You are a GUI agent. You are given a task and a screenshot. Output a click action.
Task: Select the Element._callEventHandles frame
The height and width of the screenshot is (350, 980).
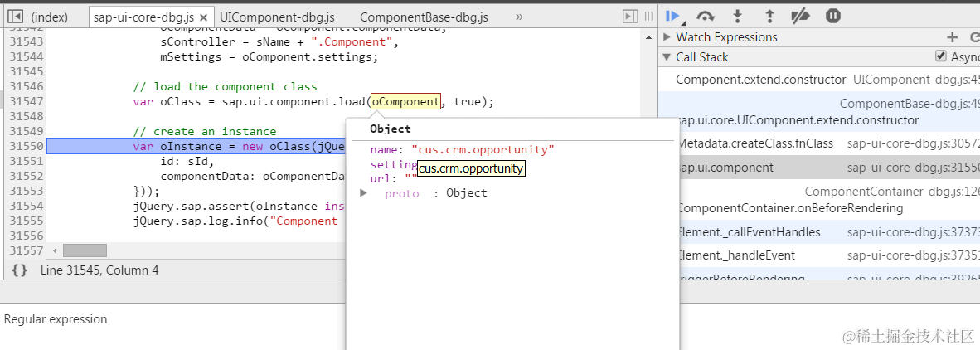point(749,232)
